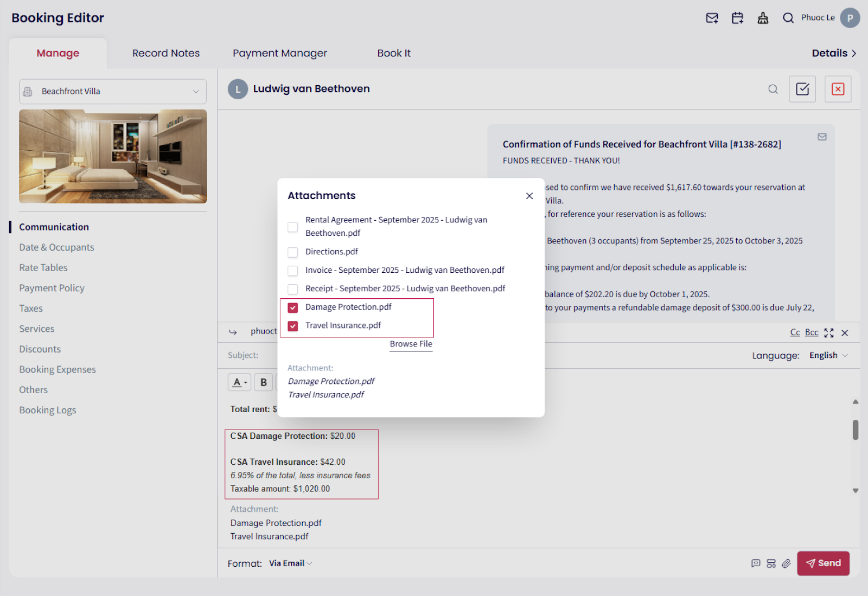The width and height of the screenshot is (868, 596).
Task: Close the email composer
Action: pyautogui.click(x=845, y=333)
